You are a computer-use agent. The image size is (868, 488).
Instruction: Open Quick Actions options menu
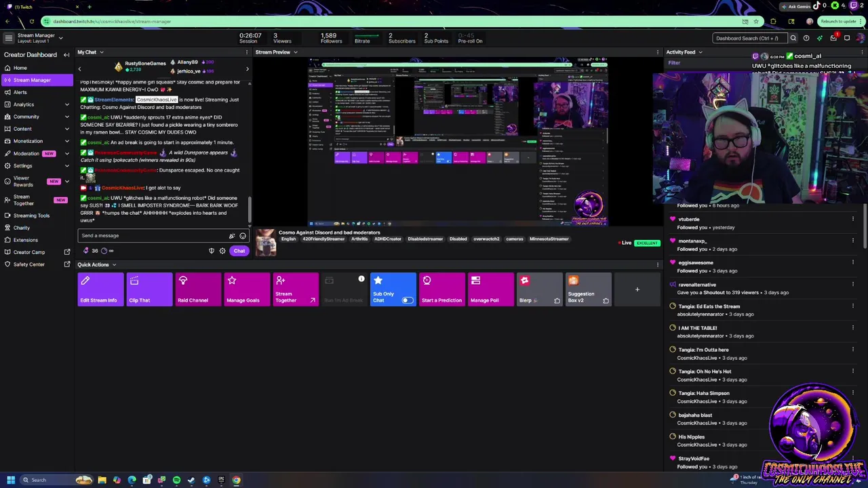(x=658, y=265)
